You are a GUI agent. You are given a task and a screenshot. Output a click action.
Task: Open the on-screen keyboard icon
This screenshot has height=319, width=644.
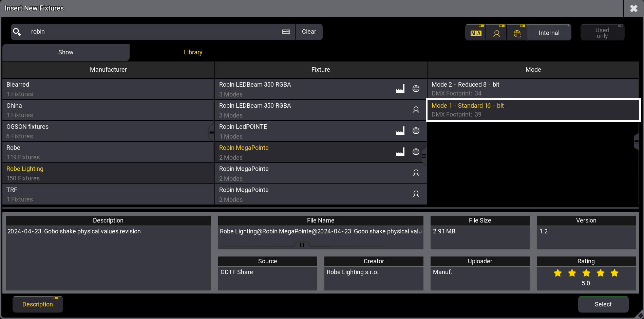tap(286, 32)
